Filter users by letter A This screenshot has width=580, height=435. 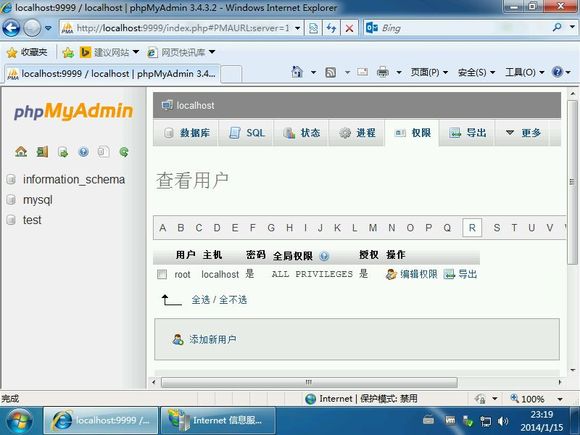coord(162,228)
